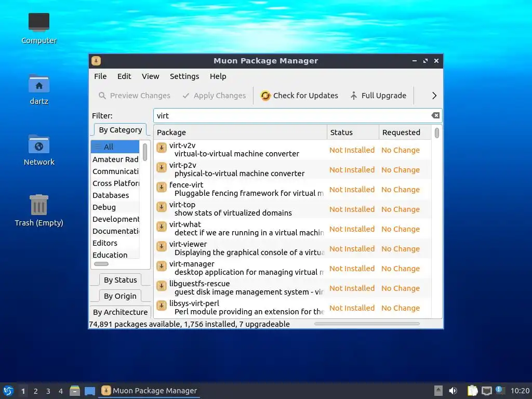532x399 pixels.
Task: Click the Check for Updates refresh icon
Action: [265, 96]
